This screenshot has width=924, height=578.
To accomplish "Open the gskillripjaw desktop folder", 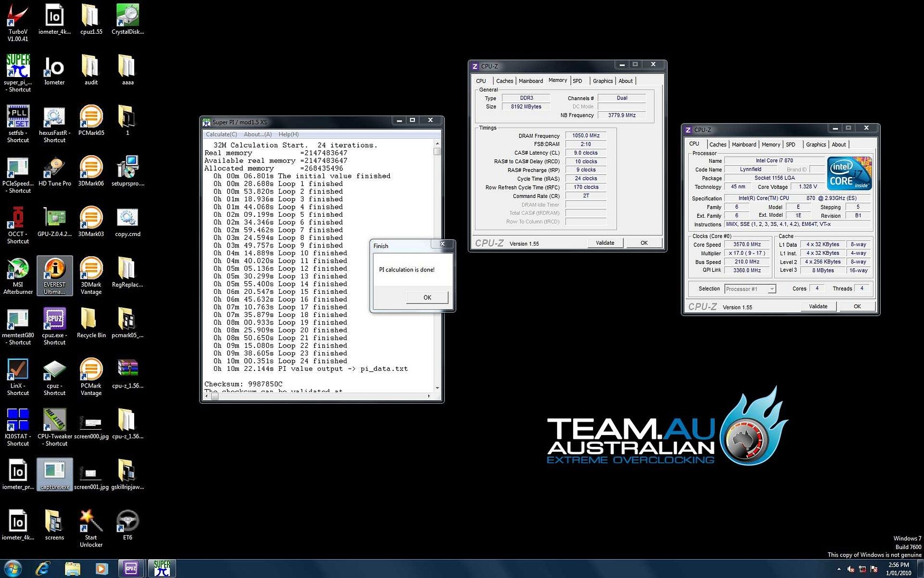I will click(127, 474).
